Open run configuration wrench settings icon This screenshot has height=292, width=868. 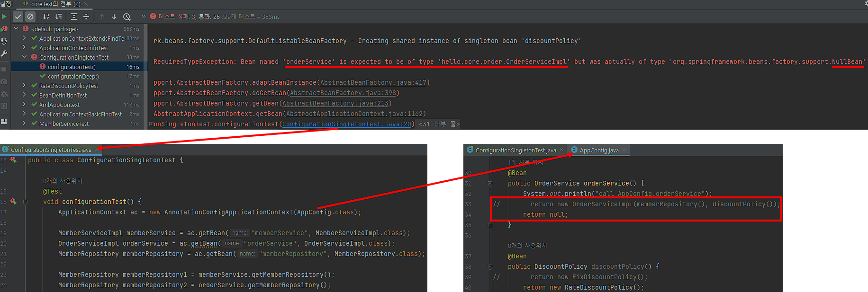click(4, 53)
